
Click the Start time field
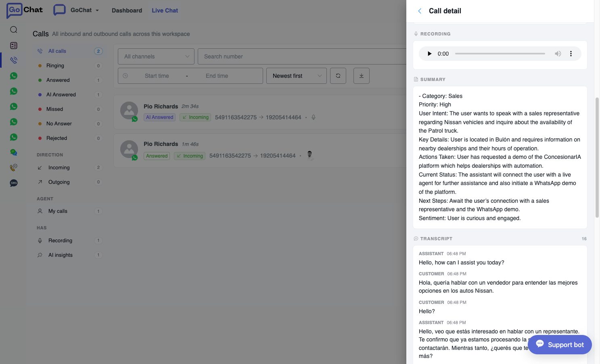pyautogui.click(x=157, y=76)
